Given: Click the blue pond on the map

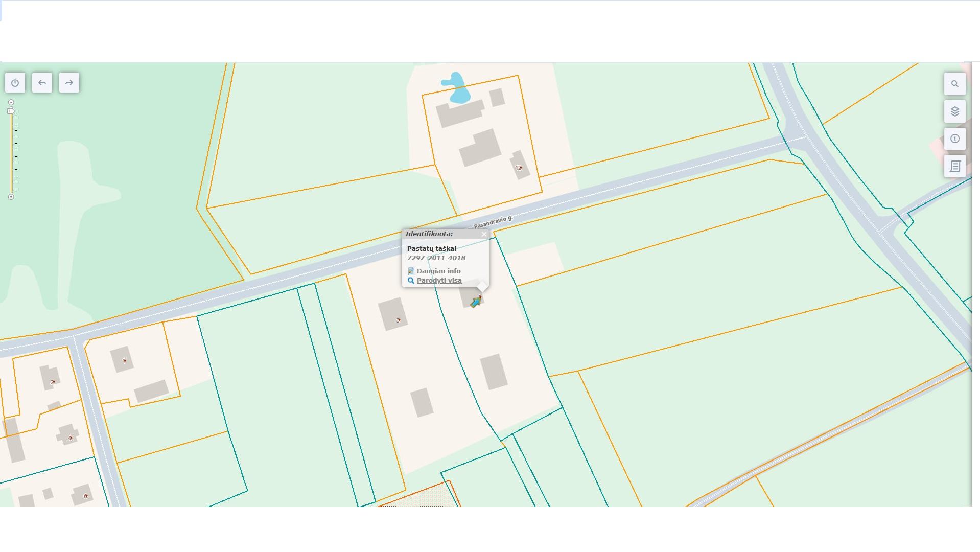Looking at the screenshot, I should click(456, 88).
